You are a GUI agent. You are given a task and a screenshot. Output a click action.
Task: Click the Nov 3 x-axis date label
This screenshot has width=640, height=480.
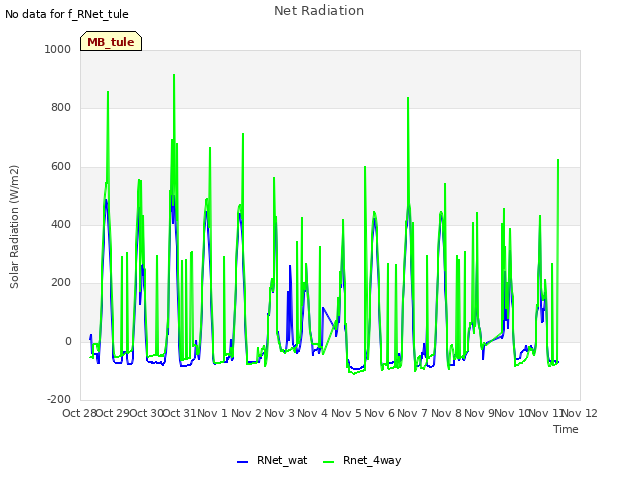[x=279, y=413]
